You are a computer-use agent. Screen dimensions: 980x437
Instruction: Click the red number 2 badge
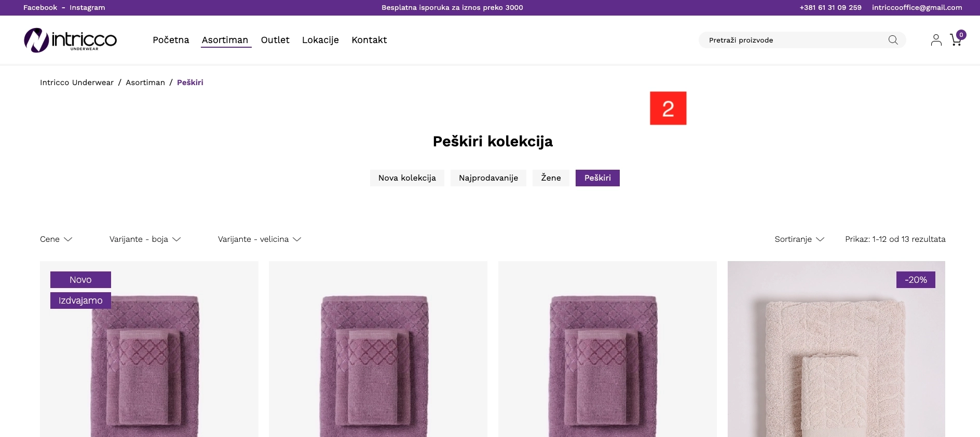pos(668,108)
